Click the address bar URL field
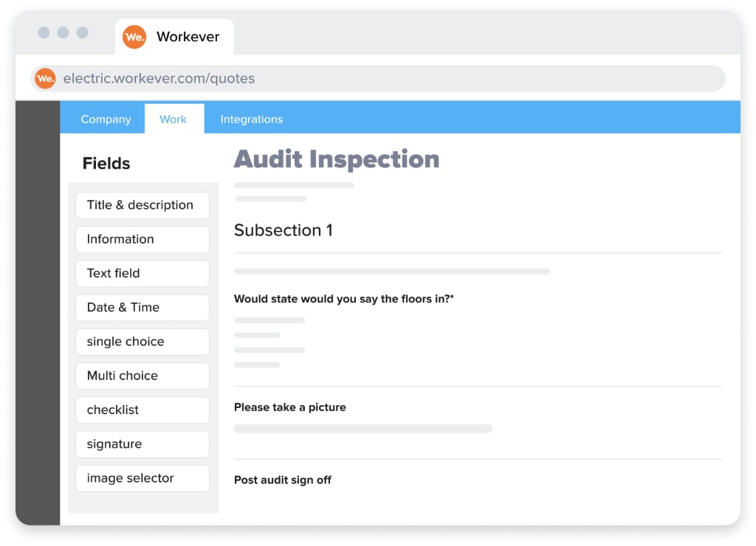The image size is (756, 546). click(x=384, y=78)
